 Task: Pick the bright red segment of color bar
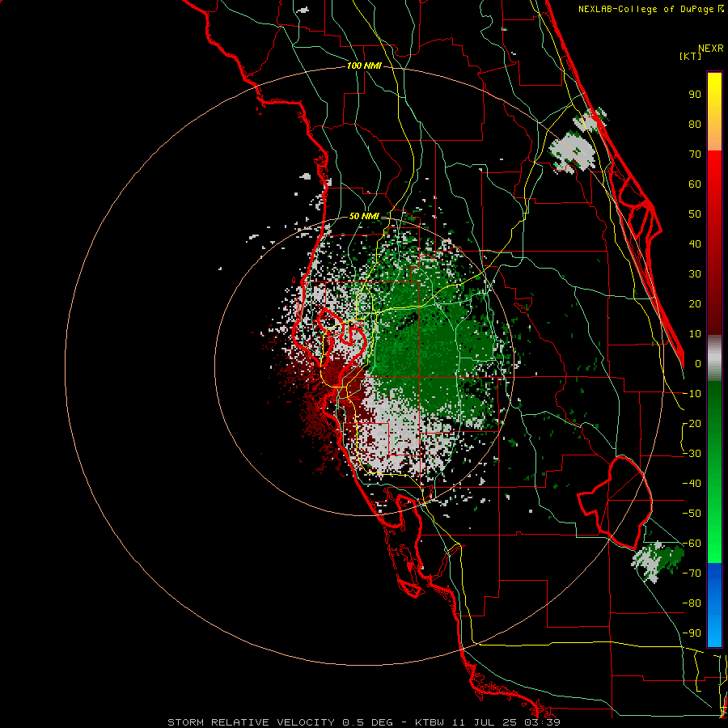[x=714, y=243]
